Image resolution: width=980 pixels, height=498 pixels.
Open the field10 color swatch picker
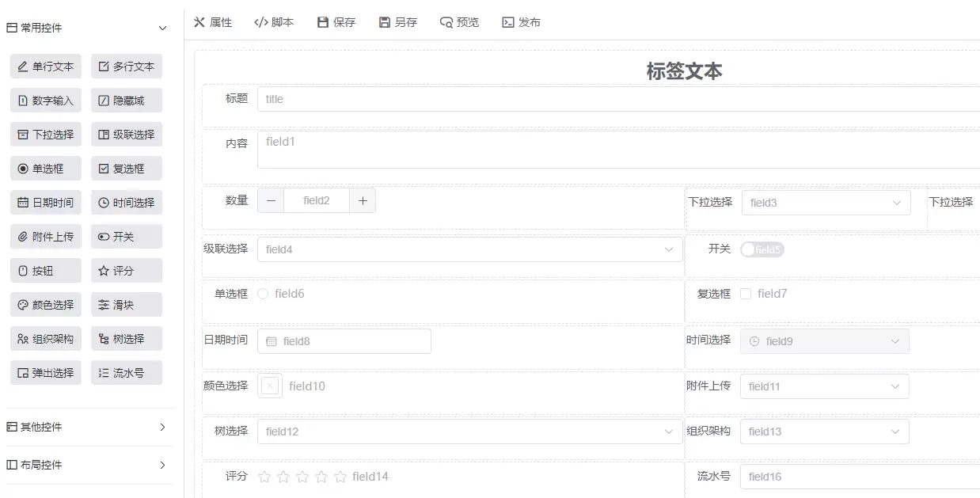pyautogui.click(x=270, y=386)
